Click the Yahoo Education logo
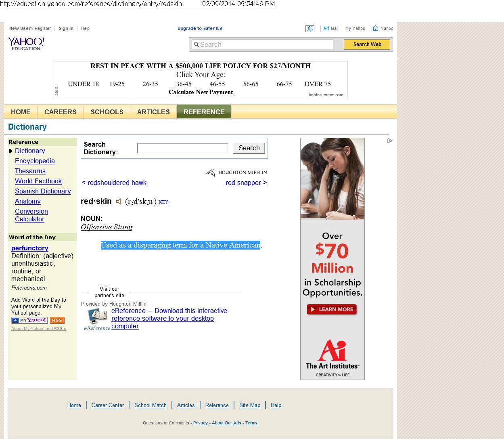The height and width of the screenshot is (443, 504). 26,44
